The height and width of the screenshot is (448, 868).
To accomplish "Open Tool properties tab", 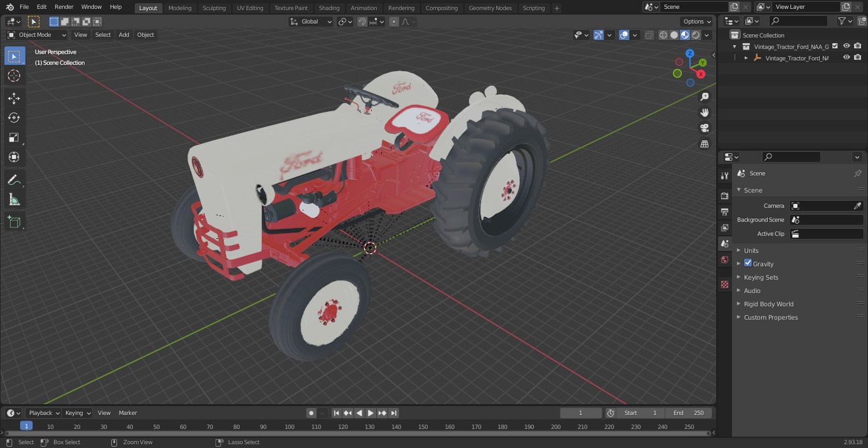I will [724, 176].
